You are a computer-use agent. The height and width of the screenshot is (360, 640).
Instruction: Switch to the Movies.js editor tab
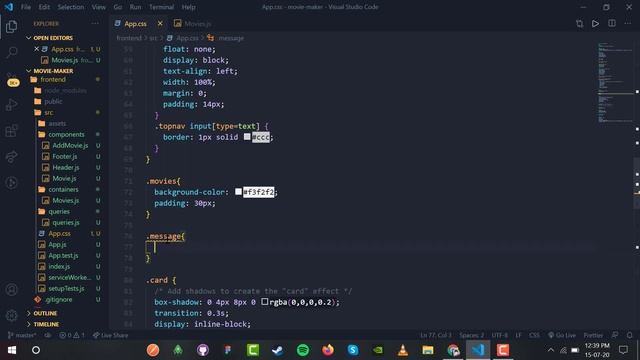193,24
